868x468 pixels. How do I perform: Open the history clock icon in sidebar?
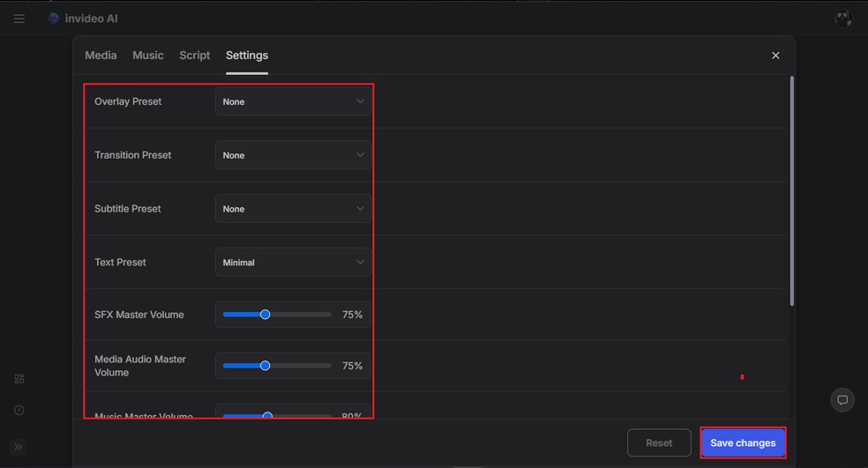click(19, 410)
